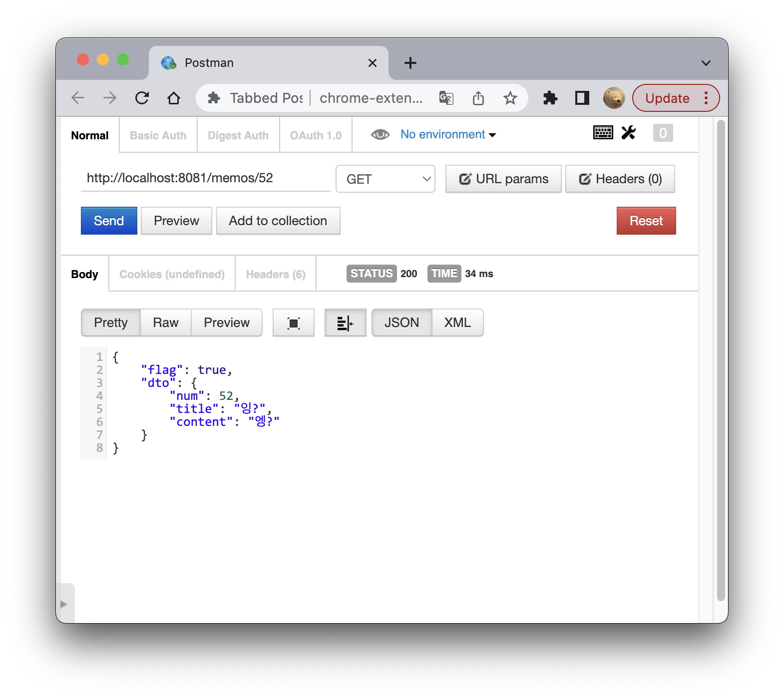Toggle the environment quick-look eye icon
The width and height of the screenshot is (784, 697).
[380, 134]
